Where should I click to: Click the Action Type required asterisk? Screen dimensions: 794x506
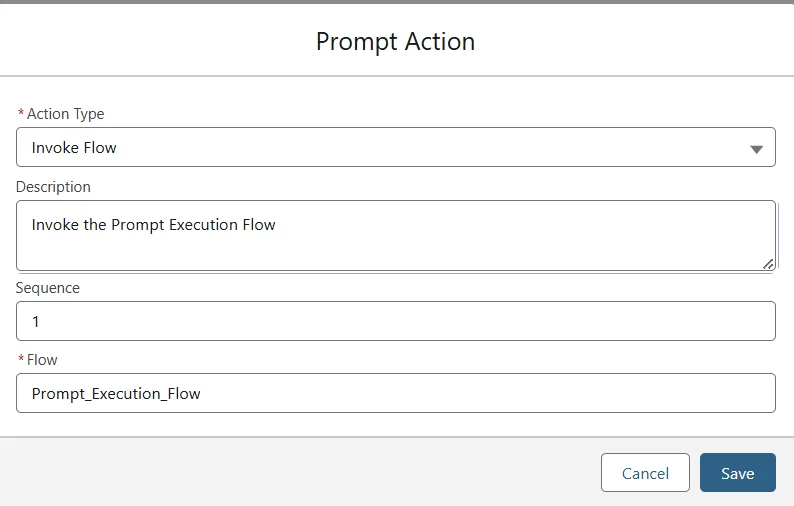click(21, 114)
